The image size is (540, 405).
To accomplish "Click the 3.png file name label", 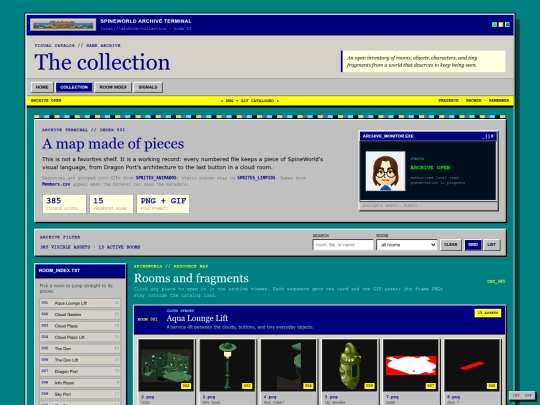I will point(209,397).
